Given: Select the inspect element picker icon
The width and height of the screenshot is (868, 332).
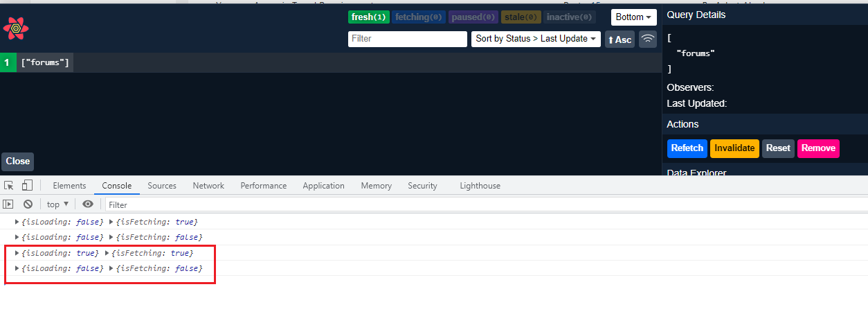Looking at the screenshot, I should pos(9,186).
